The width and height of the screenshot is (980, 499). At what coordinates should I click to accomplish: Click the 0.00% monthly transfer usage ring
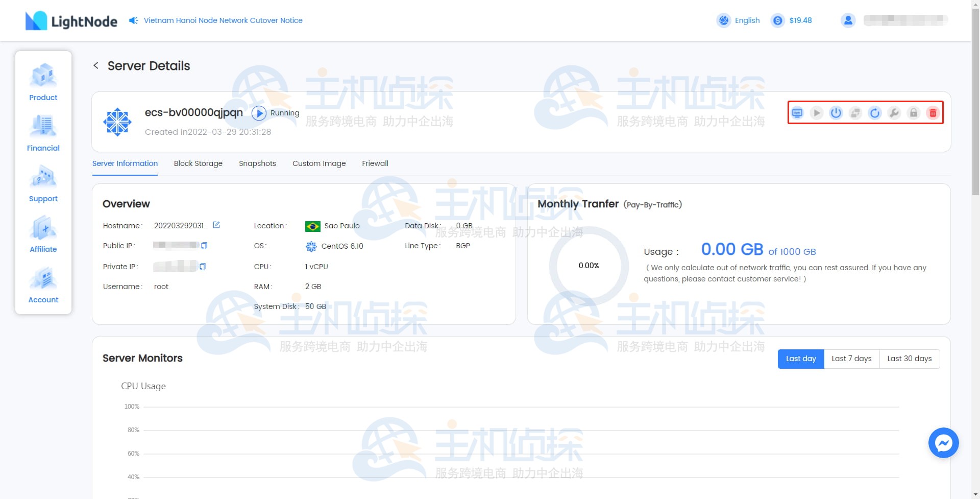[x=589, y=266]
